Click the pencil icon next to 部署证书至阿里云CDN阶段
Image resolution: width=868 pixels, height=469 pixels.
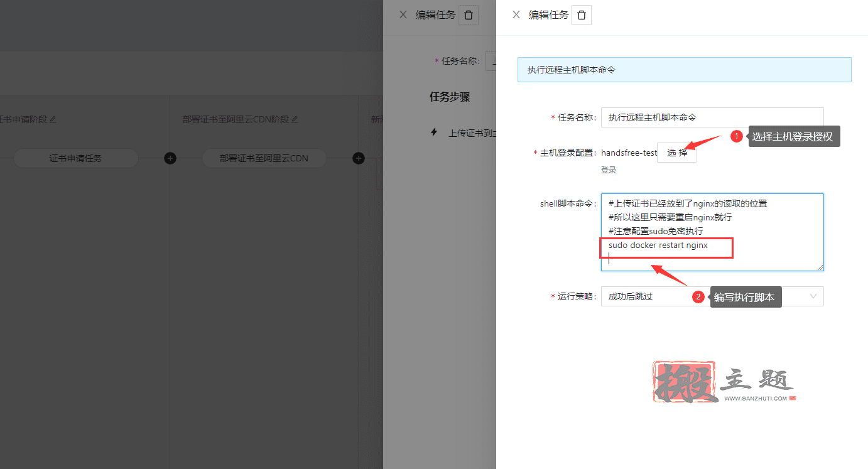click(295, 119)
